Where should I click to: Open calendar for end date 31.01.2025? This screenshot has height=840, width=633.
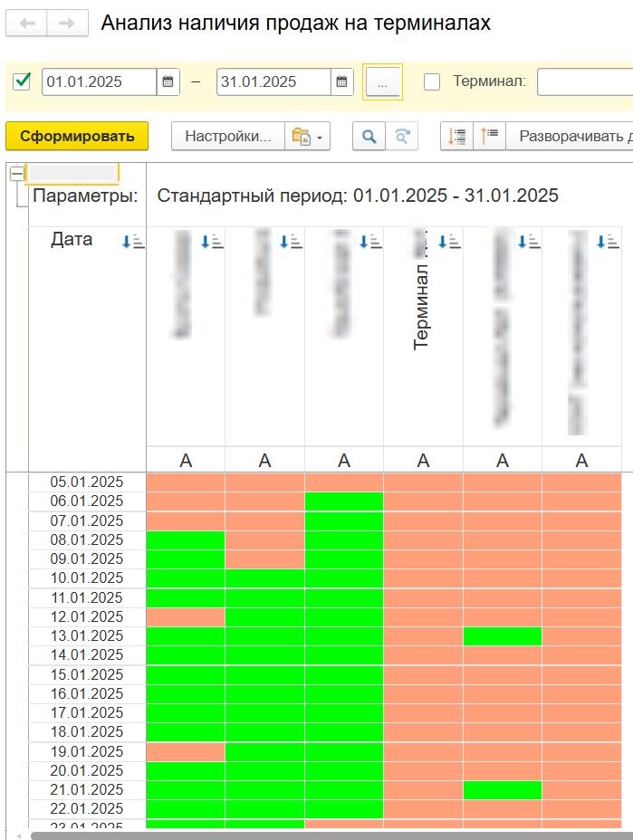click(x=342, y=82)
